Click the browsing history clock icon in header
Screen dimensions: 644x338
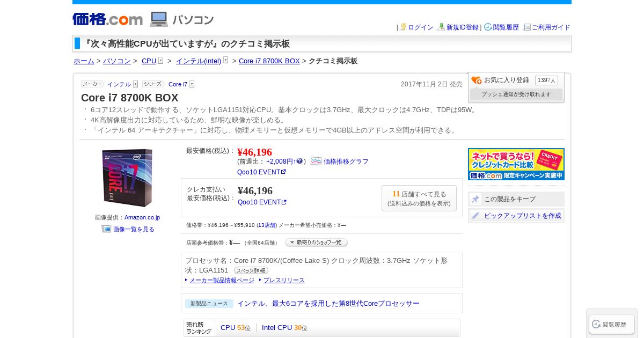[x=488, y=27]
